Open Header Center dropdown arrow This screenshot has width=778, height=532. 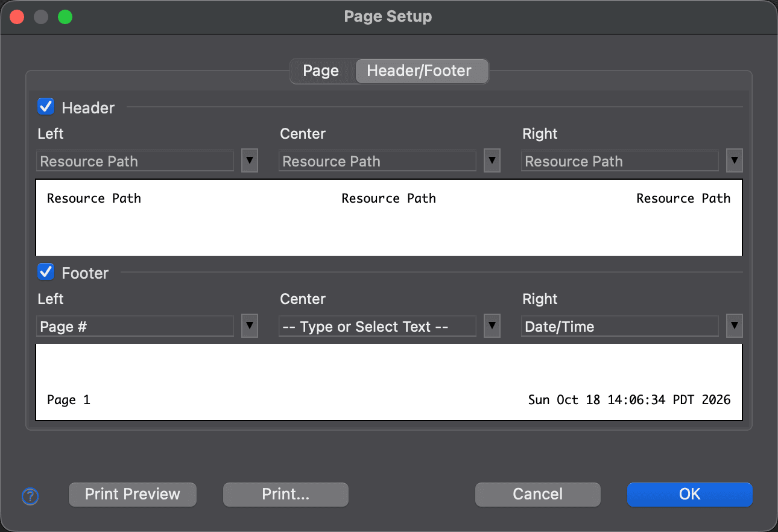(x=492, y=161)
